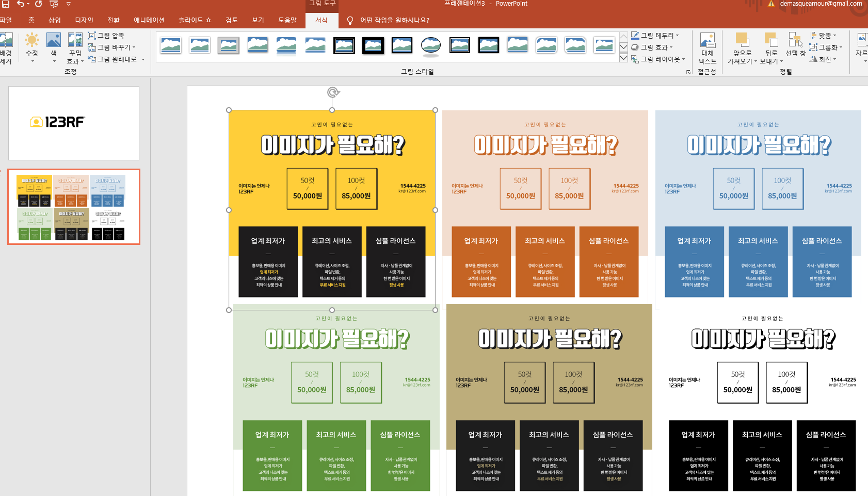The height and width of the screenshot is (496, 868).
Task: Undo the last action with the Undo arrow
Action: pyautogui.click(x=20, y=4)
